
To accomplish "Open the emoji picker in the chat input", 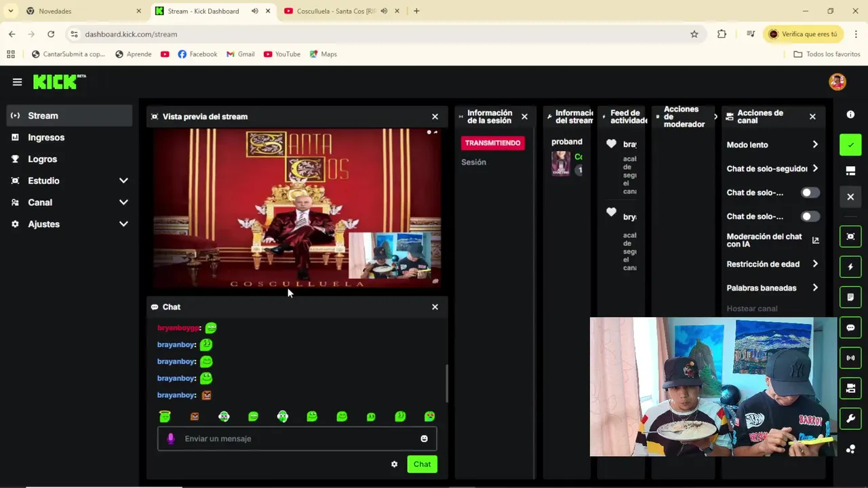I will click(x=424, y=439).
